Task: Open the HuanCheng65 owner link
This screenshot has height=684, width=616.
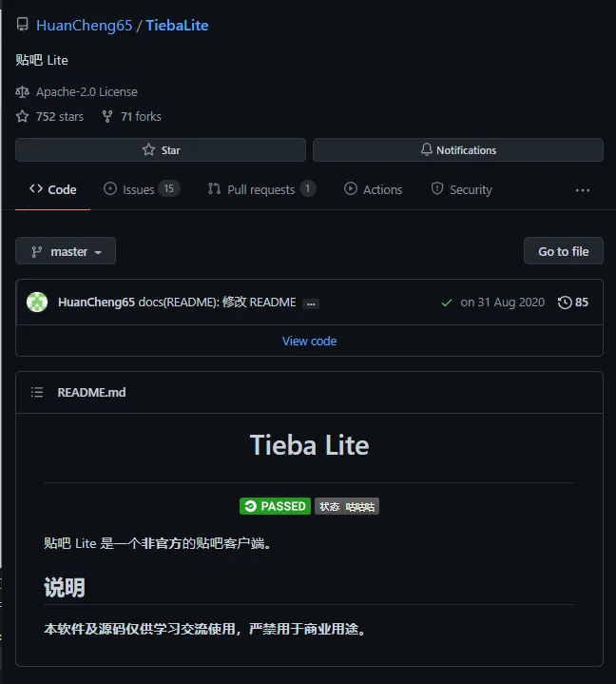Action: pyautogui.click(x=84, y=26)
